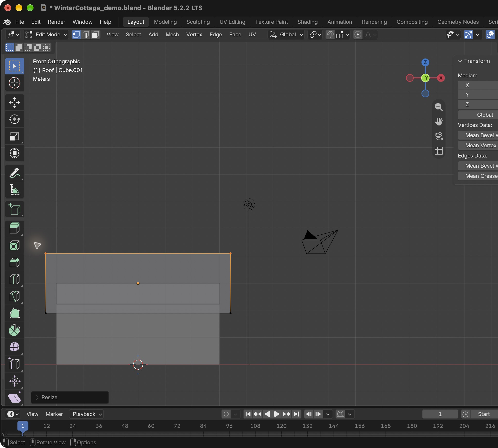Click the pan hand viewport icon

pos(439,122)
